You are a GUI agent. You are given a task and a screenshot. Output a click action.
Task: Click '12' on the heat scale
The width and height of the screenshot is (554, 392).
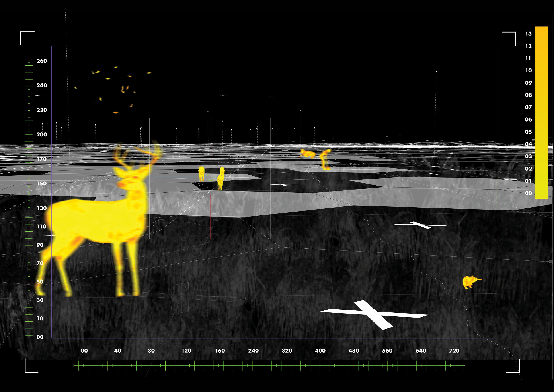pyautogui.click(x=528, y=46)
